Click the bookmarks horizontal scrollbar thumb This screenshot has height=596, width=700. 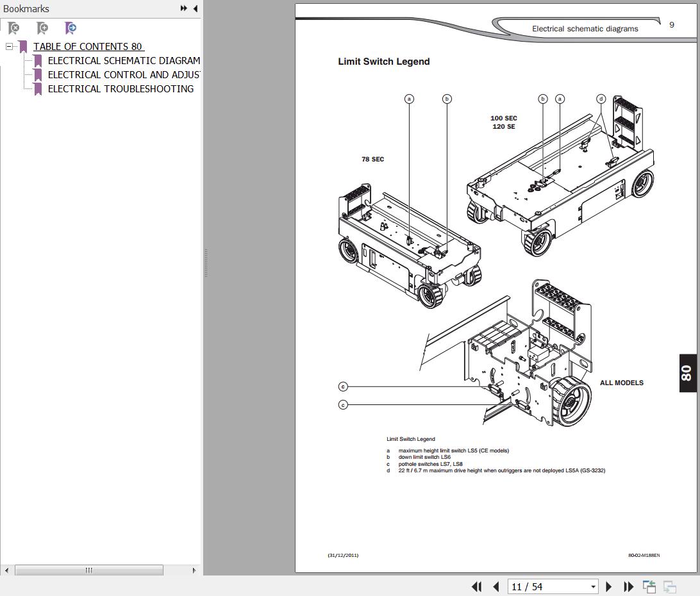[89, 570]
